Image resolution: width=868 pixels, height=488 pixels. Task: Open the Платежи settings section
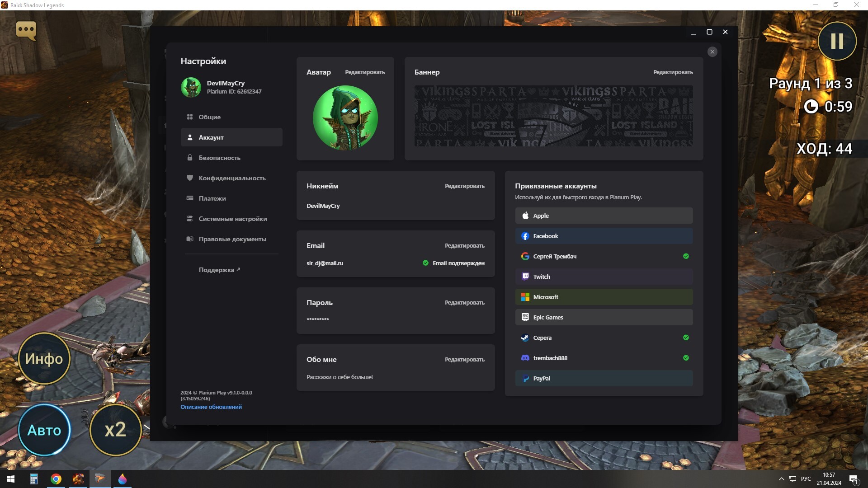point(231,198)
